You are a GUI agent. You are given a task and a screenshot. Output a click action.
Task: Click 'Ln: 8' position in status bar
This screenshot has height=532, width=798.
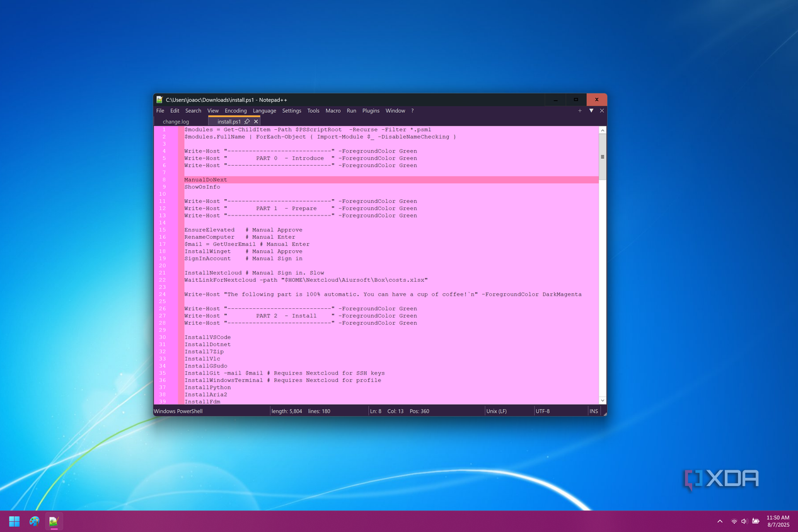click(x=376, y=411)
